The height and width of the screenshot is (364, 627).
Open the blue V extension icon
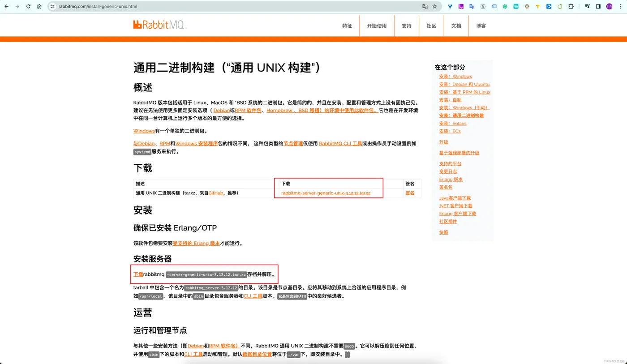(x=450, y=6)
